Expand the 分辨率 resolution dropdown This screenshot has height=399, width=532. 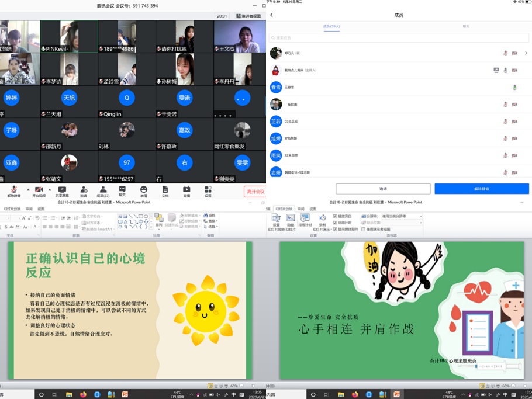coord(420,216)
